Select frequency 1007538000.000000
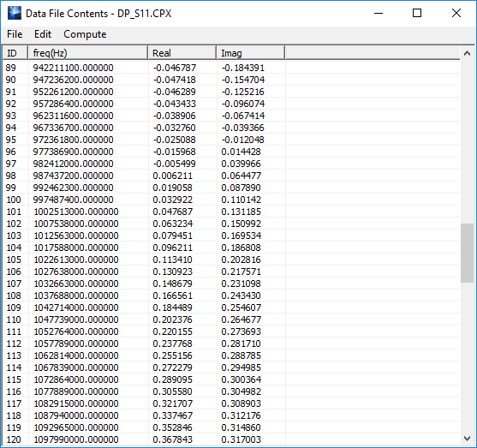The width and height of the screenshot is (477, 448). pos(76,224)
